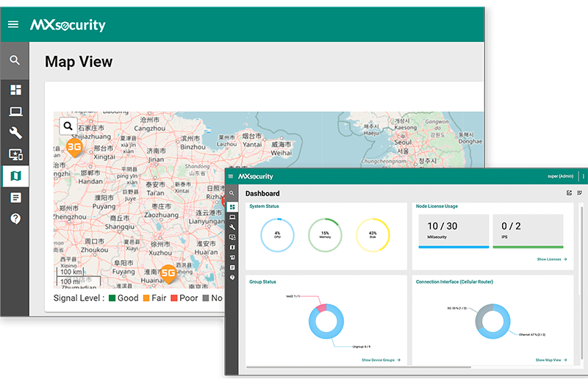Screen dimensions: 588x385
Task: Click the horizontal scrollbar in Dashboard window
Action: (x=358, y=367)
